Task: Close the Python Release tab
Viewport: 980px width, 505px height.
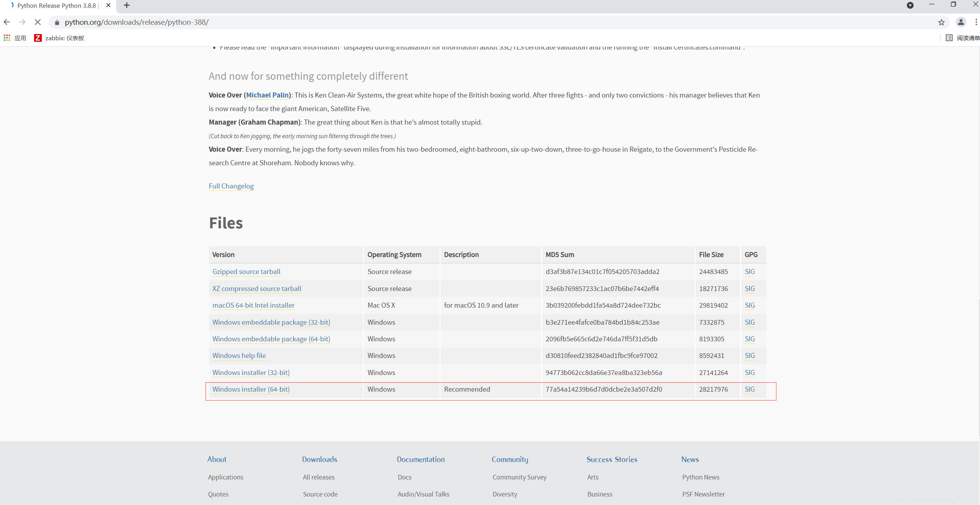Action: coord(108,5)
